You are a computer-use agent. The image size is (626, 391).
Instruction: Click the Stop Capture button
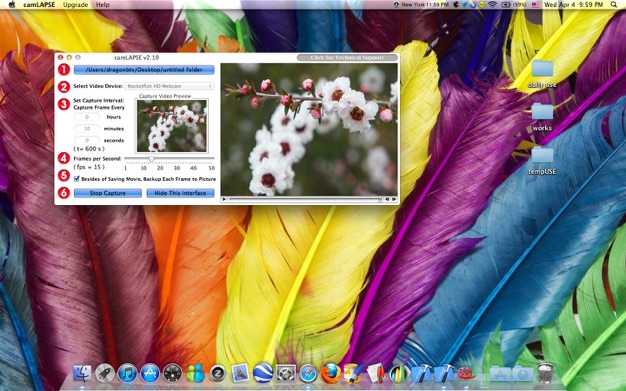pos(107,193)
